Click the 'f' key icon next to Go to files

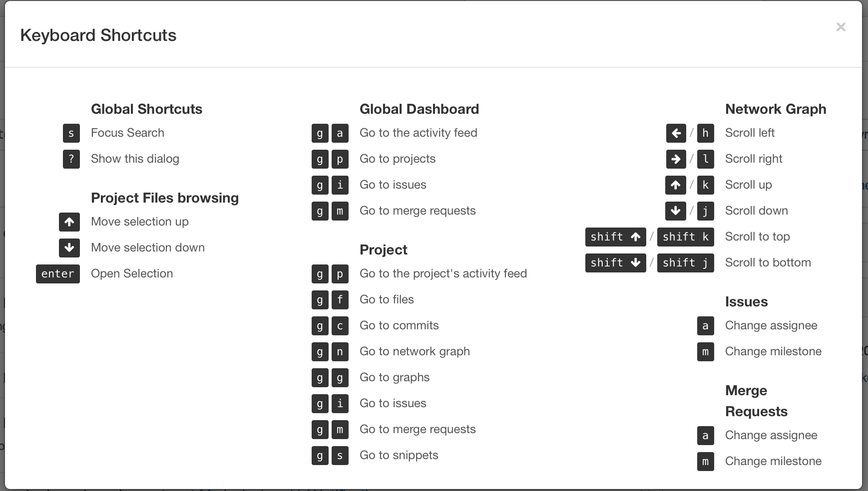point(340,300)
